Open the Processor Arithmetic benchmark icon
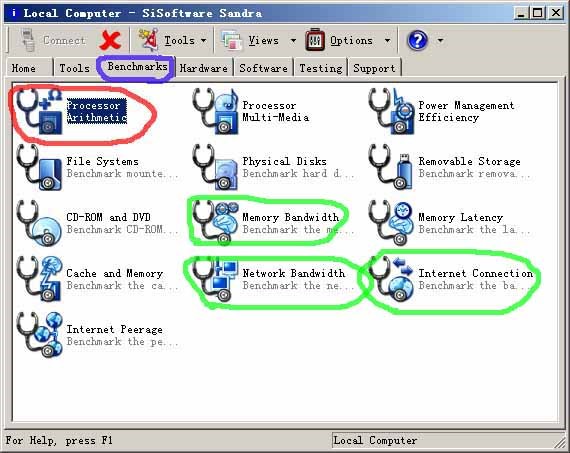The width and height of the screenshot is (570, 453). click(40, 111)
